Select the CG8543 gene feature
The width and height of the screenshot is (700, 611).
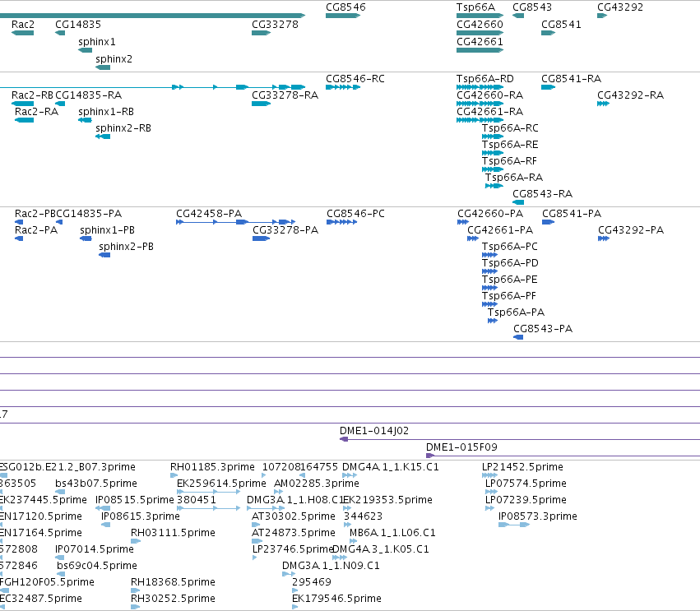(518, 16)
